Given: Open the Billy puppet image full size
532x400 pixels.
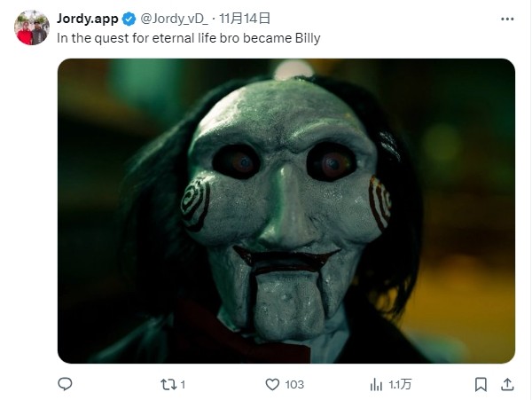Looking at the screenshot, I should point(286,211).
